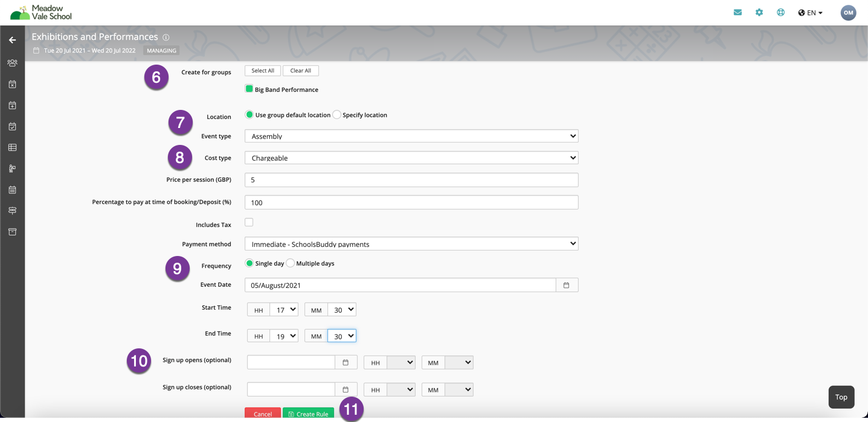Open settings with the gear icon

759,12
